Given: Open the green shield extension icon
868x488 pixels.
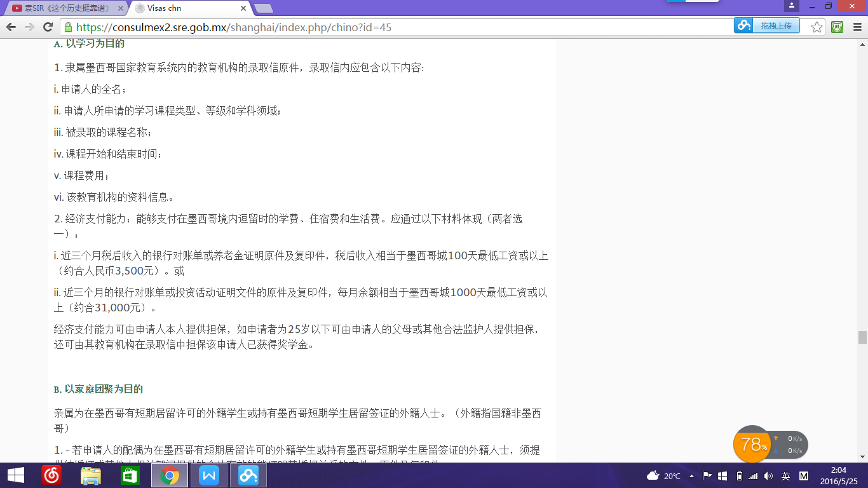Looking at the screenshot, I should tap(837, 27).
